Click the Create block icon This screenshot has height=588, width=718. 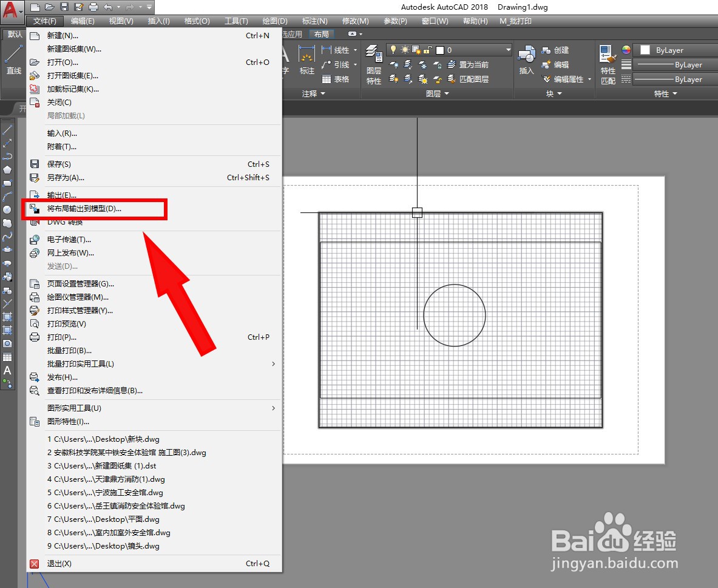click(x=546, y=50)
